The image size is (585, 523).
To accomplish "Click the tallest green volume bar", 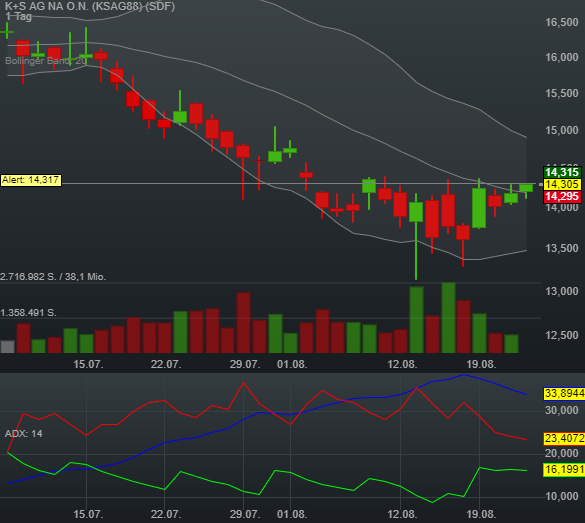I will (x=448, y=317).
